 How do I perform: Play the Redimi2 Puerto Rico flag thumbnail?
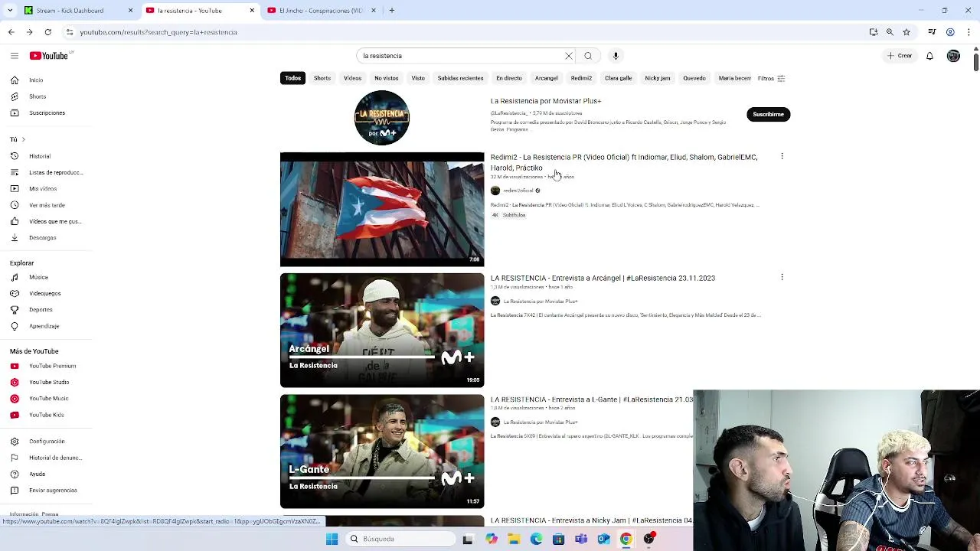pos(382,210)
